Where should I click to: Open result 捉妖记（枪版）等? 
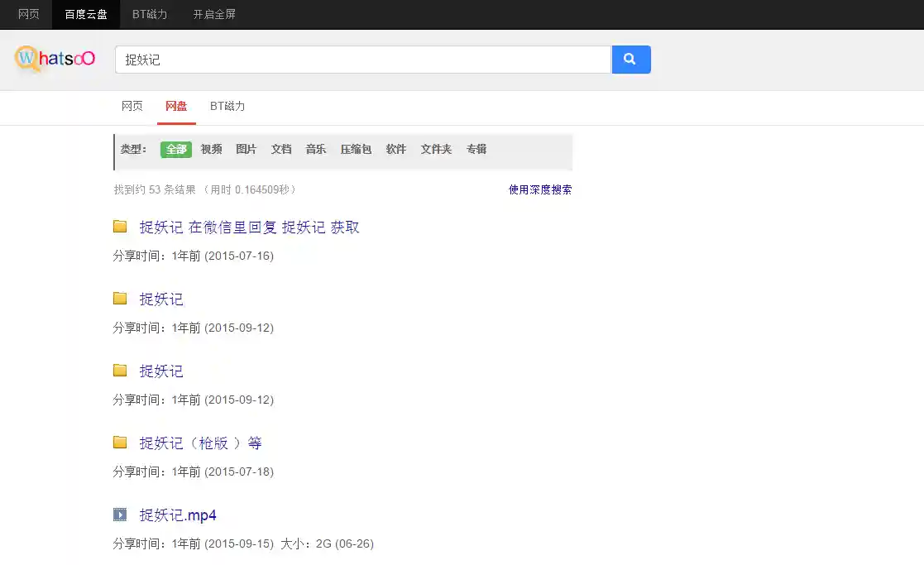[200, 443]
